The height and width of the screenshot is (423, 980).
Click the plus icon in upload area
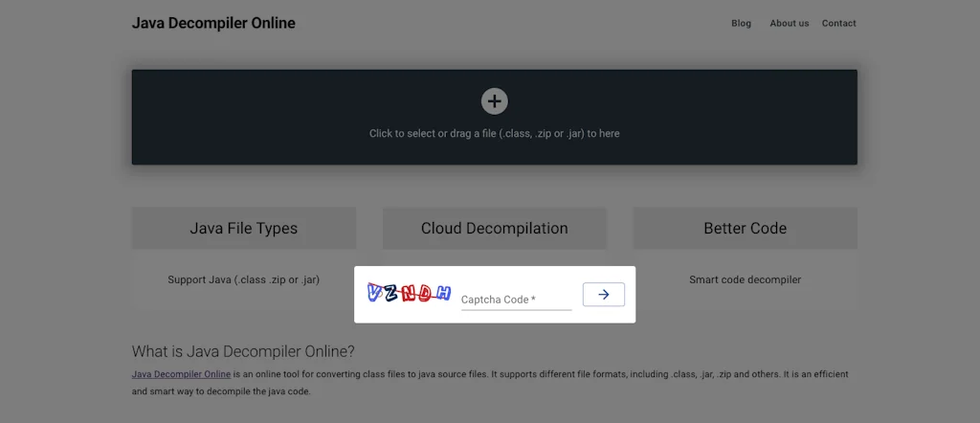pyautogui.click(x=495, y=101)
